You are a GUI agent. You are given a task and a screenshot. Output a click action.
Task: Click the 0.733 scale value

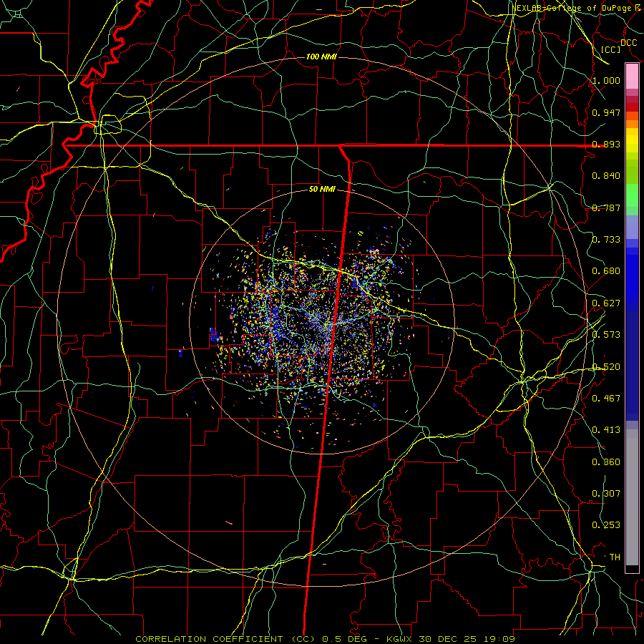click(606, 240)
